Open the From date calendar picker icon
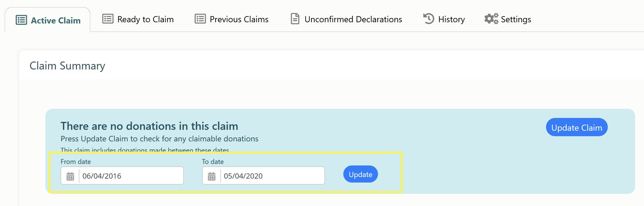Viewport: 644px width, 206px height. tap(70, 176)
